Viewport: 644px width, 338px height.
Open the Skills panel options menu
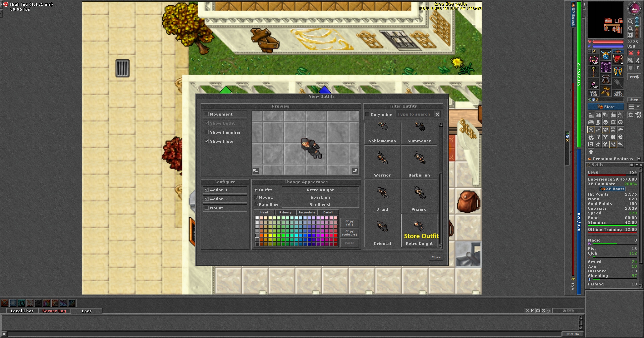(632, 165)
